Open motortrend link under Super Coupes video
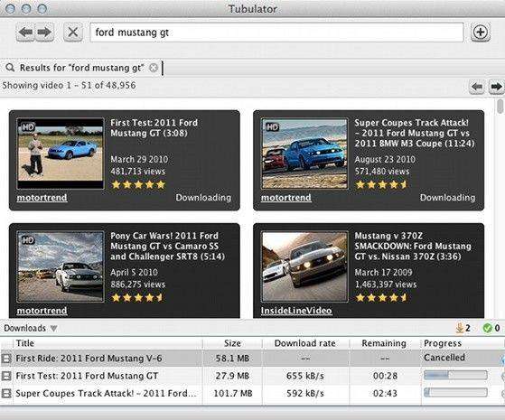Screen dimensions: 505x420 click(x=286, y=198)
